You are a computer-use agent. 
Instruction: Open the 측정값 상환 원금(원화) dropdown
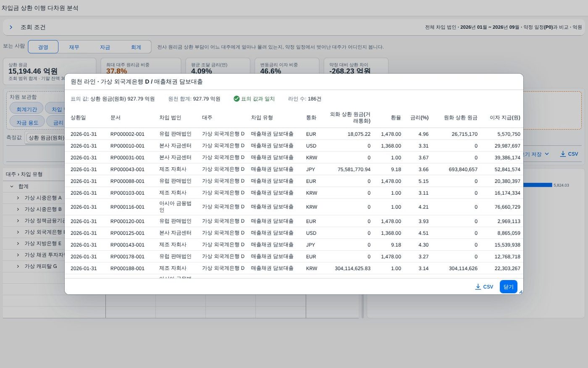click(x=45, y=138)
